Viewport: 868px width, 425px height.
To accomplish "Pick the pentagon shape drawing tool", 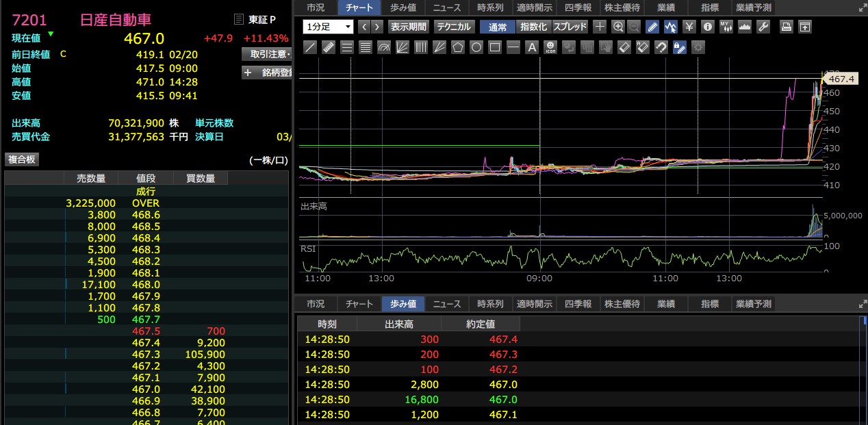I will [x=459, y=47].
